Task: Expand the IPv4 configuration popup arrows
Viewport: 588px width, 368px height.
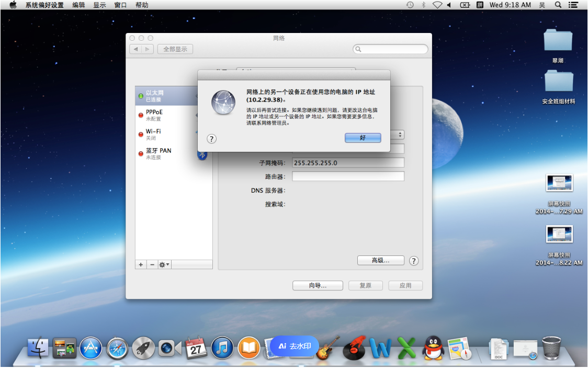Action: click(401, 135)
